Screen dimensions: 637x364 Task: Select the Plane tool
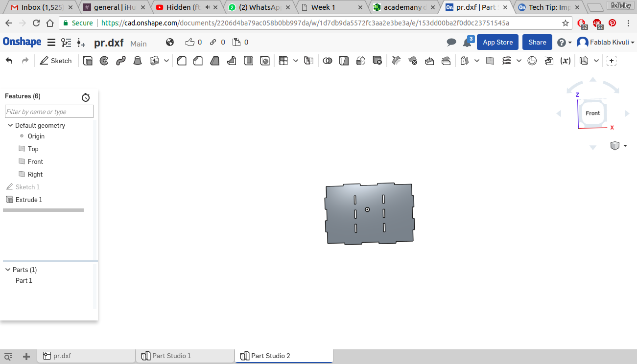pyautogui.click(x=490, y=61)
